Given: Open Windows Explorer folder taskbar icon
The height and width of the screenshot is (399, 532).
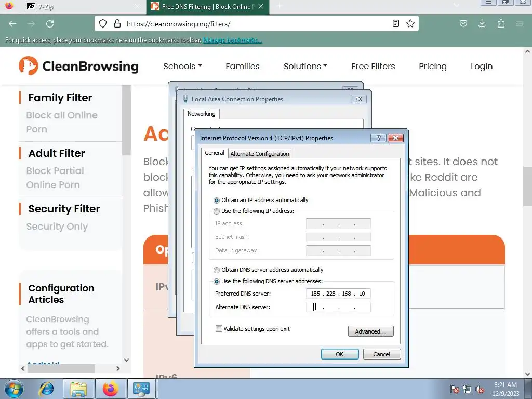Looking at the screenshot, I should (78, 389).
